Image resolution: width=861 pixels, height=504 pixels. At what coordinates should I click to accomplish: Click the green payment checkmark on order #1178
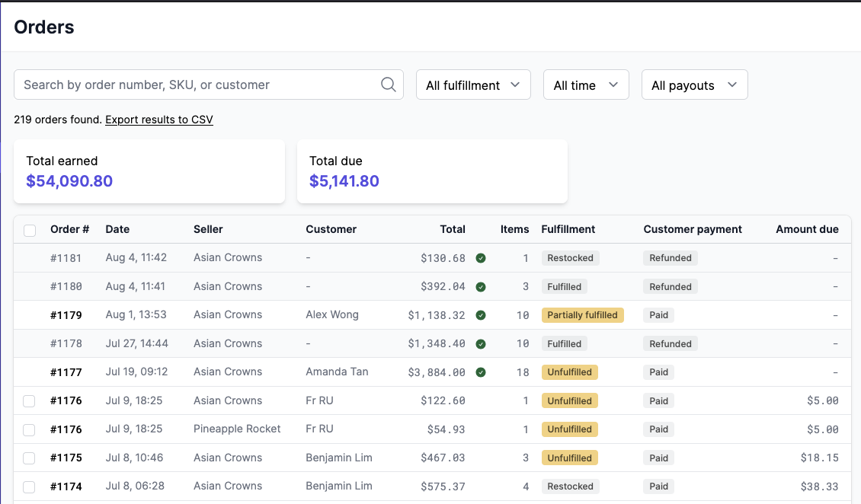(481, 343)
